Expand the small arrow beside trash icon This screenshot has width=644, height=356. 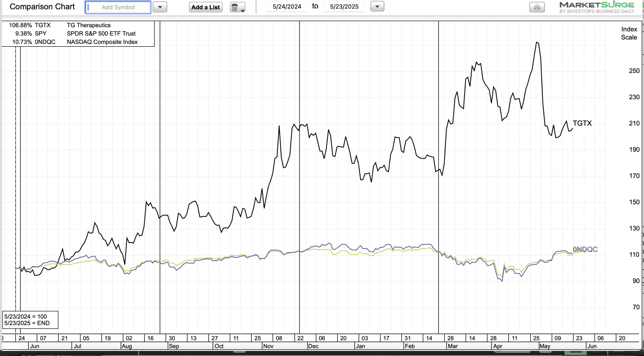243,10
